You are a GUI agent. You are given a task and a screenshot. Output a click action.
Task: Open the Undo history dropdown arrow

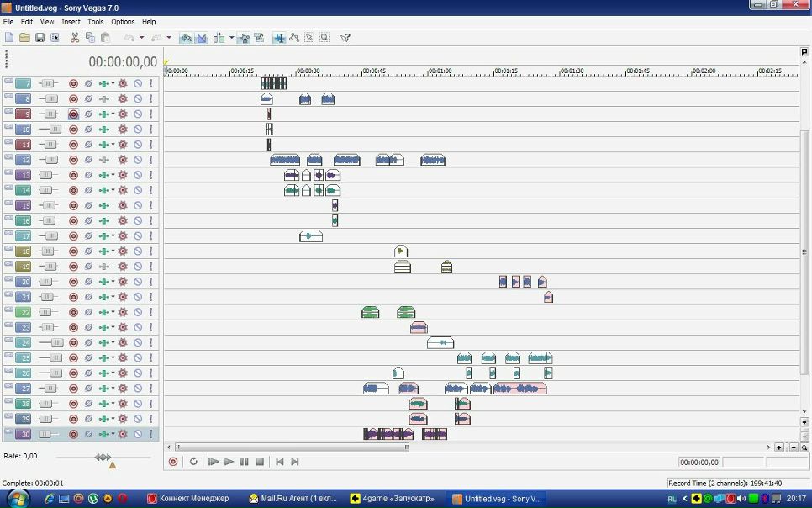(142, 38)
